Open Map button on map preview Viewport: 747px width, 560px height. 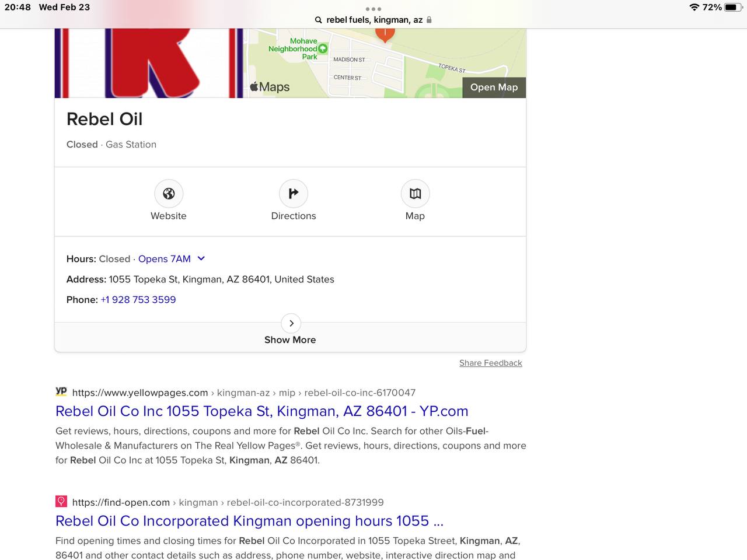pyautogui.click(x=494, y=87)
